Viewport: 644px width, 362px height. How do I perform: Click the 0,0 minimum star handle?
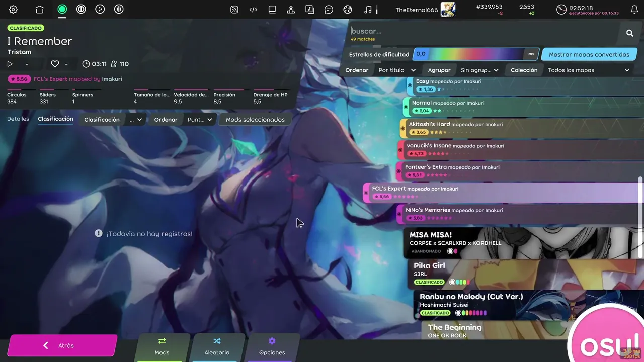pyautogui.click(x=421, y=54)
